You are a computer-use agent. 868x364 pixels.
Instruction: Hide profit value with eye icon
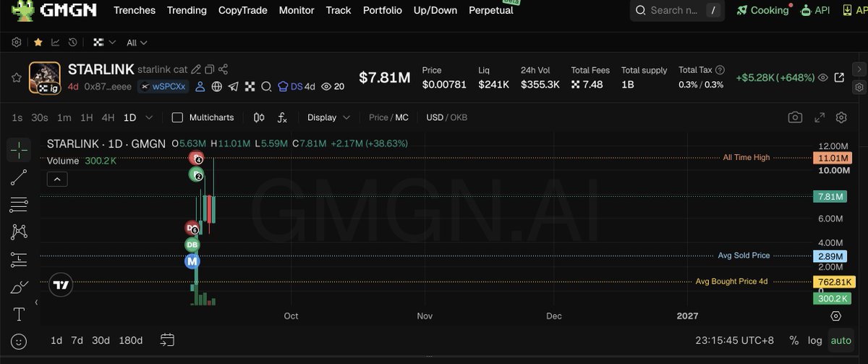[x=822, y=77]
